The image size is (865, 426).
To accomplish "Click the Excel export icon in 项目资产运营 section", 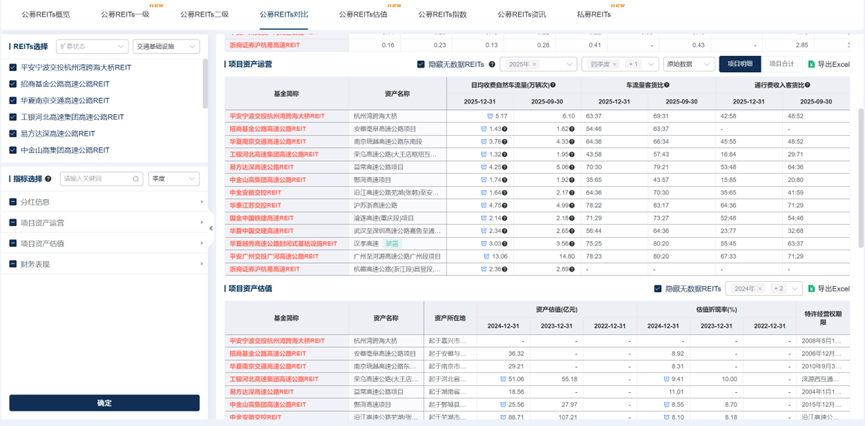I will tap(811, 64).
